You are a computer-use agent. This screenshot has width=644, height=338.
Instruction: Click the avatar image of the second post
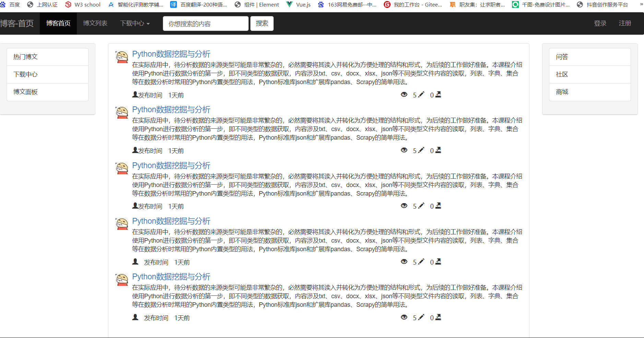(122, 112)
